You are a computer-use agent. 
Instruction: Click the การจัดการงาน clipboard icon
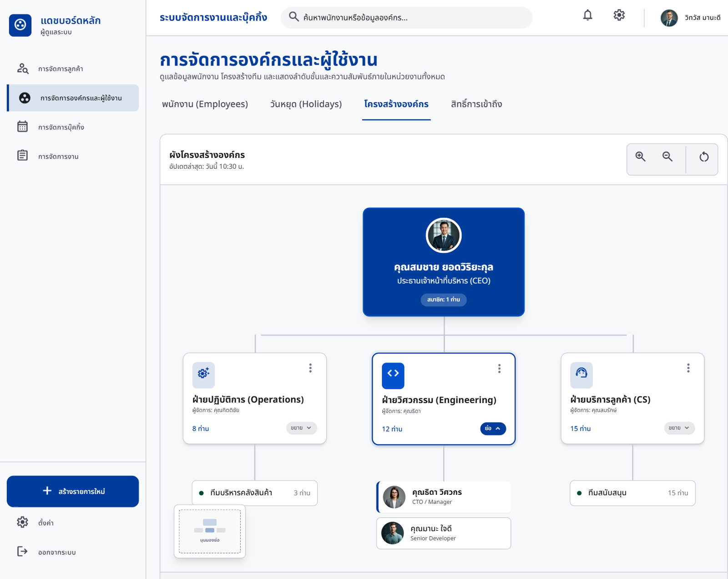click(23, 156)
